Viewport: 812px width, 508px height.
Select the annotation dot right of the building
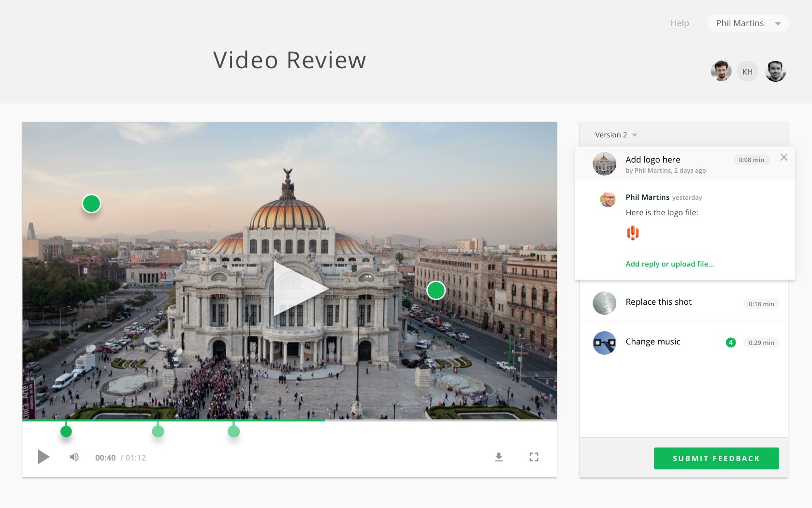pos(436,290)
